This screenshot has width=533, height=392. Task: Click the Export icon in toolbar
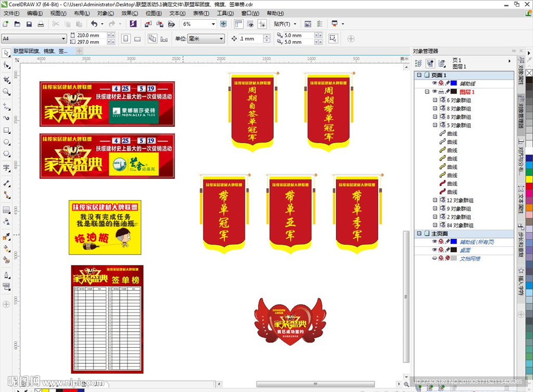click(x=160, y=24)
